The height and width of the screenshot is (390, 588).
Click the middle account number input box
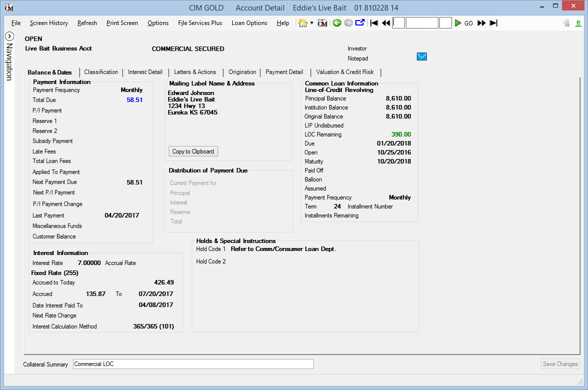pyautogui.click(x=422, y=23)
